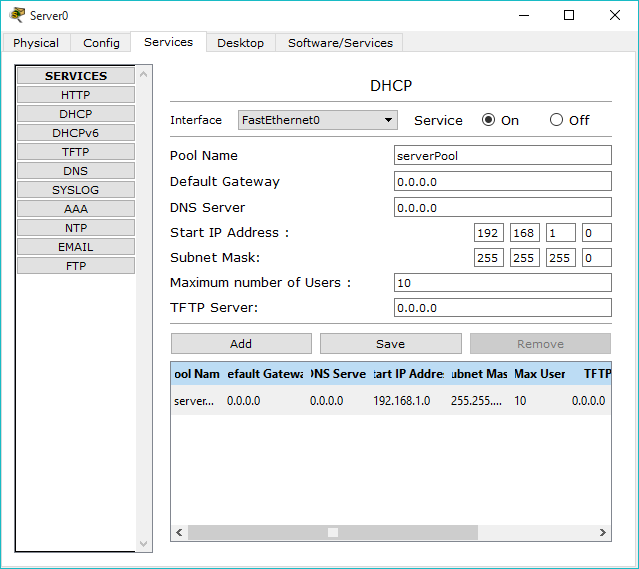Screen dimensions: 639x569
Task: Open the FTP service
Action: (76, 266)
